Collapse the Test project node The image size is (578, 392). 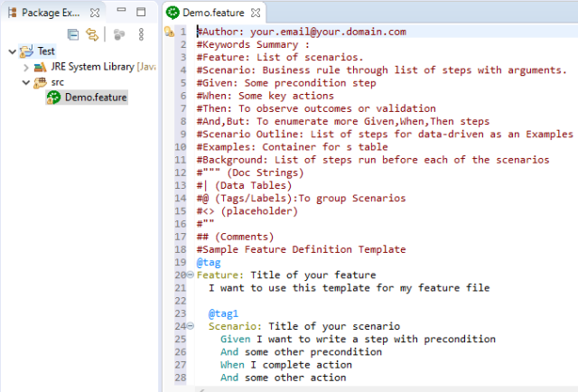click(x=12, y=51)
